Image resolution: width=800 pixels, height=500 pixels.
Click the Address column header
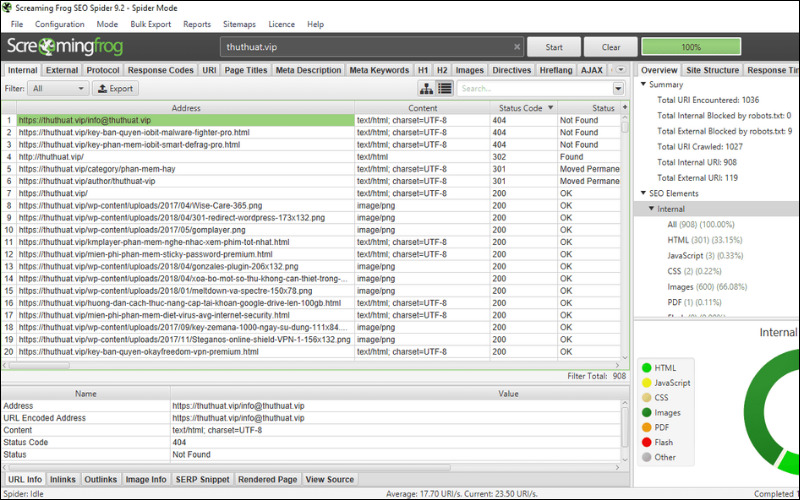pyautogui.click(x=186, y=108)
